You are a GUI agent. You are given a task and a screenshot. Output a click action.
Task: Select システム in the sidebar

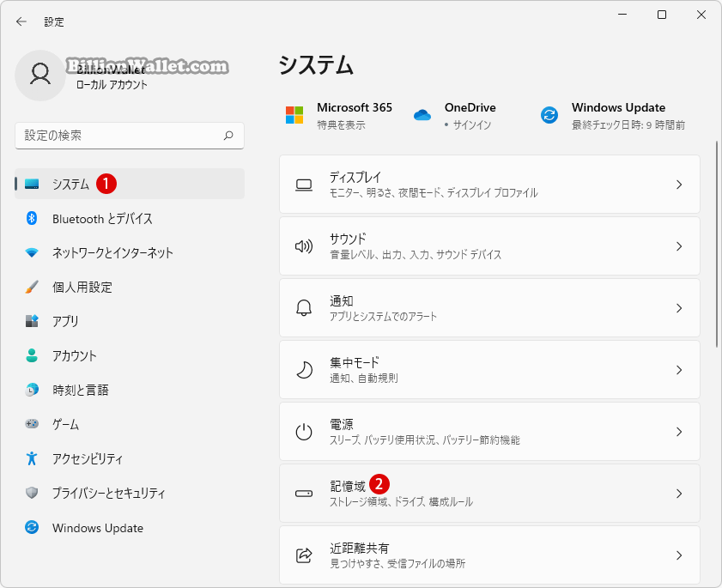[130, 184]
